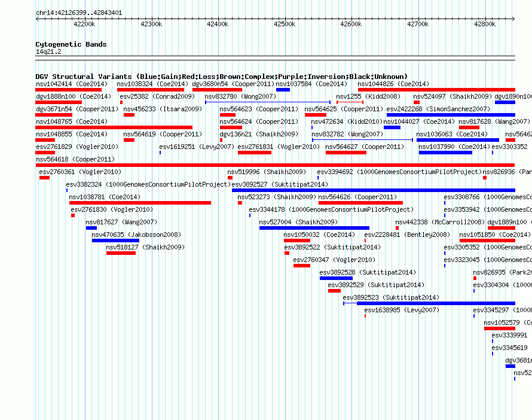Image resolution: width=532 pixels, height=420 pixels.
Task: Click the esv2760361 (Vogler2010) label
Action: click(x=80, y=172)
